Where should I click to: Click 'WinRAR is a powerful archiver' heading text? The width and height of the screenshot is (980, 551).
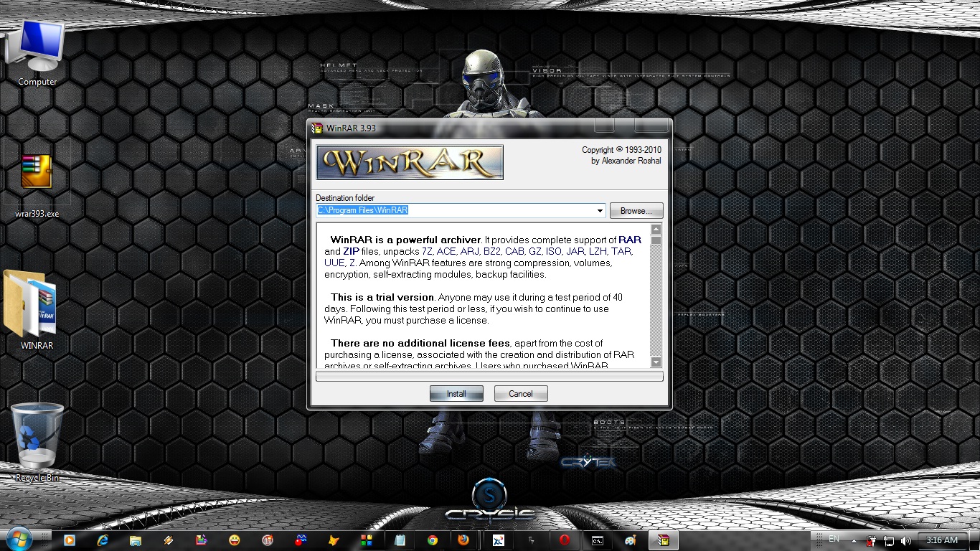(x=405, y=240)
